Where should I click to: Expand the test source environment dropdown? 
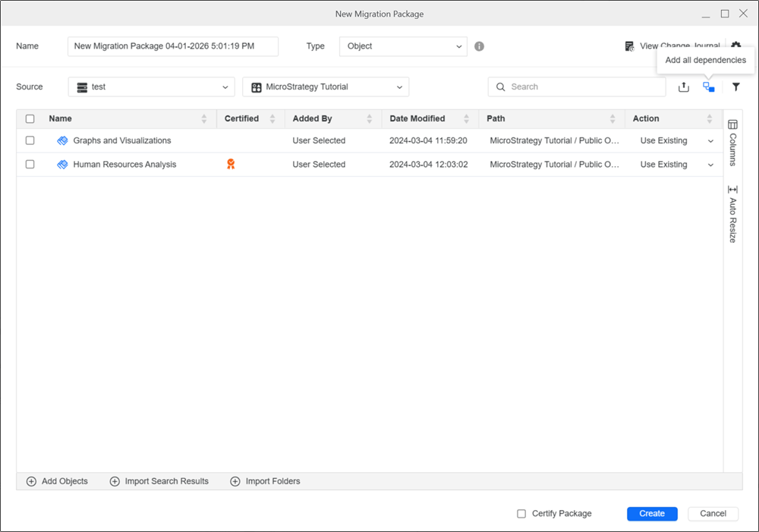pos(151,87)
